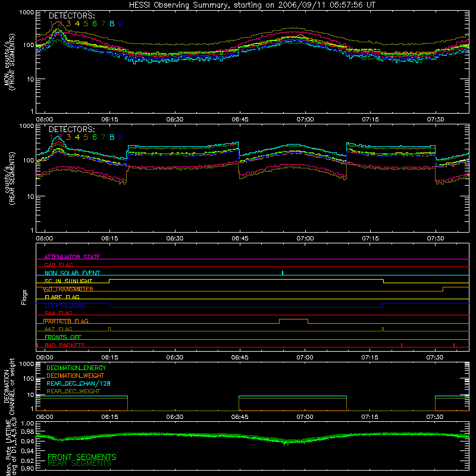Click the 0.92 livetime axis value

[x=28, y=459]
